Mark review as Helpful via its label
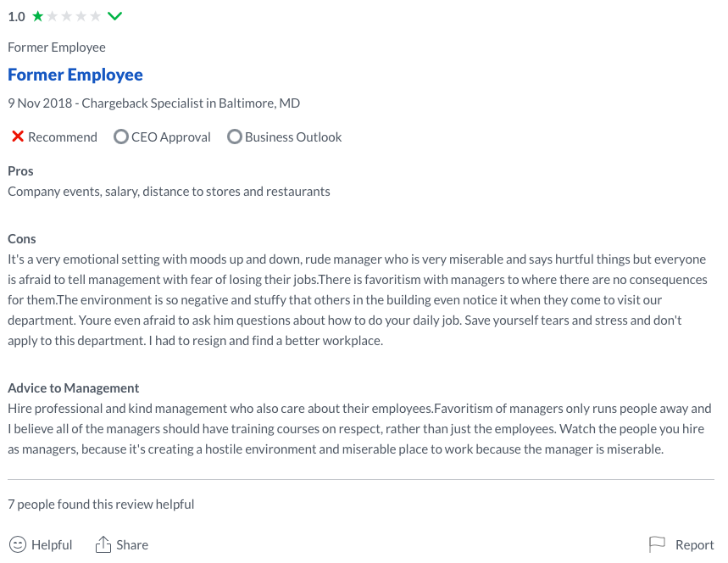This screenshot has height=563, width=728. coord(52,545)
